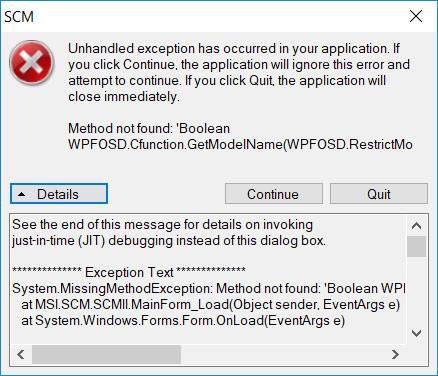438x376 pixels.
Task: Click the vertical track below the thumb
Action: tap(417, 290)
